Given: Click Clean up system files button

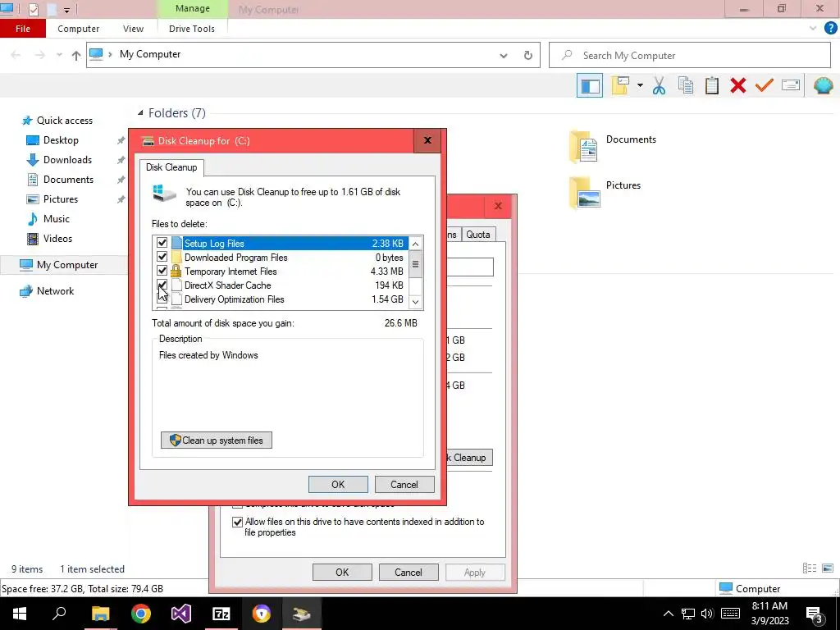Looking at the screenshot, I should 217,441.
